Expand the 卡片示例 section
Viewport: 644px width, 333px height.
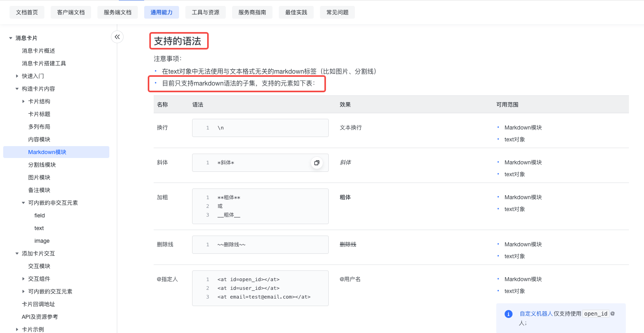pos(17,329)
